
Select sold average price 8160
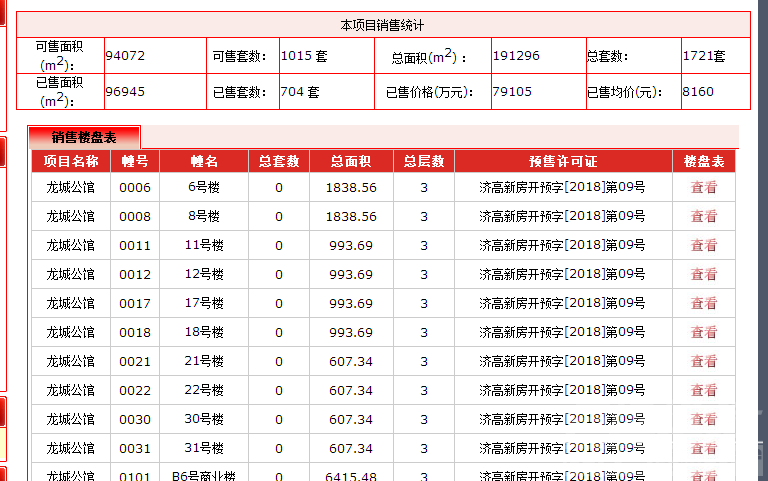coord(698,92)
